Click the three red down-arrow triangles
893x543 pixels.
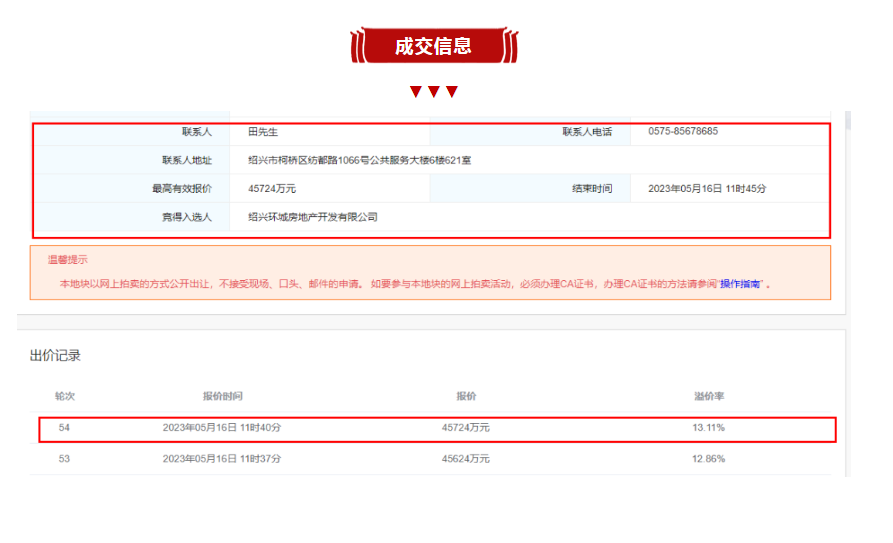click(x=433, y=92)
